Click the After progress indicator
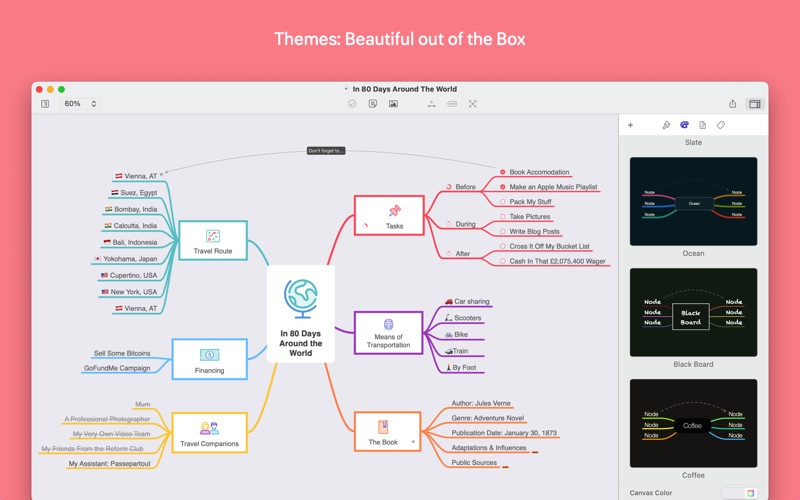The width and height of the screenshot is (800, 500). pos(448,253)
